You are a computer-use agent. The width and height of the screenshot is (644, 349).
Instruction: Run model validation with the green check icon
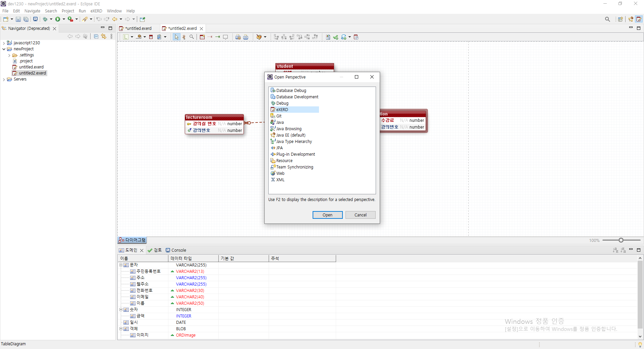335,37
